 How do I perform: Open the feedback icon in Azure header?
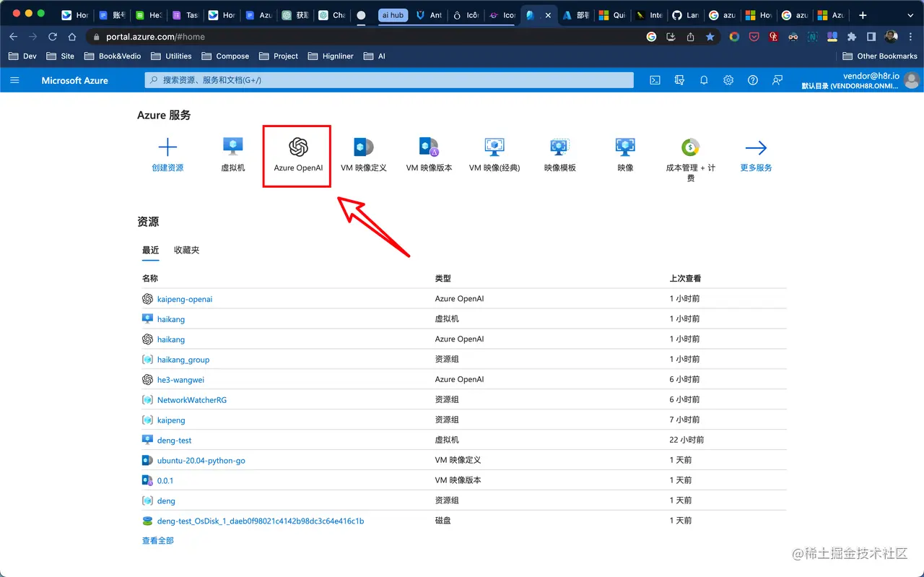[x=777, y=80]
